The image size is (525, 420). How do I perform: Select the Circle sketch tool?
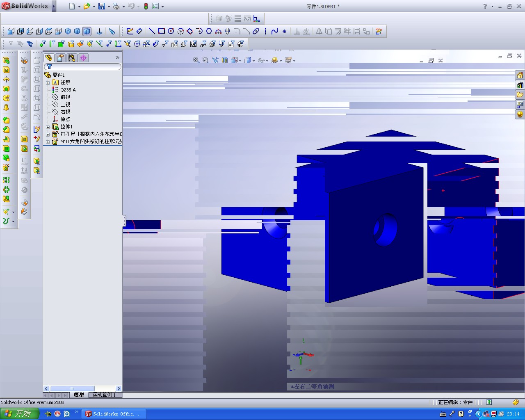tap(171, 31)
